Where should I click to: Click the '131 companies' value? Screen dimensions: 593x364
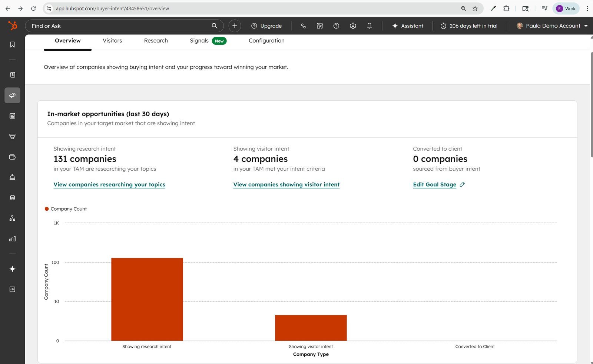pos(85,159)
